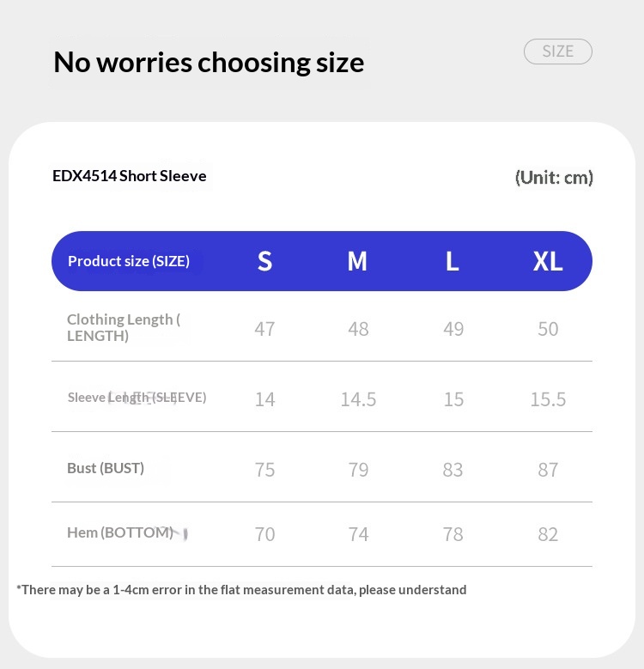Image resolution: width=644 pixels, height=669 pixels.
Task: Click the XL clothing length value 50
Action: 548,329
